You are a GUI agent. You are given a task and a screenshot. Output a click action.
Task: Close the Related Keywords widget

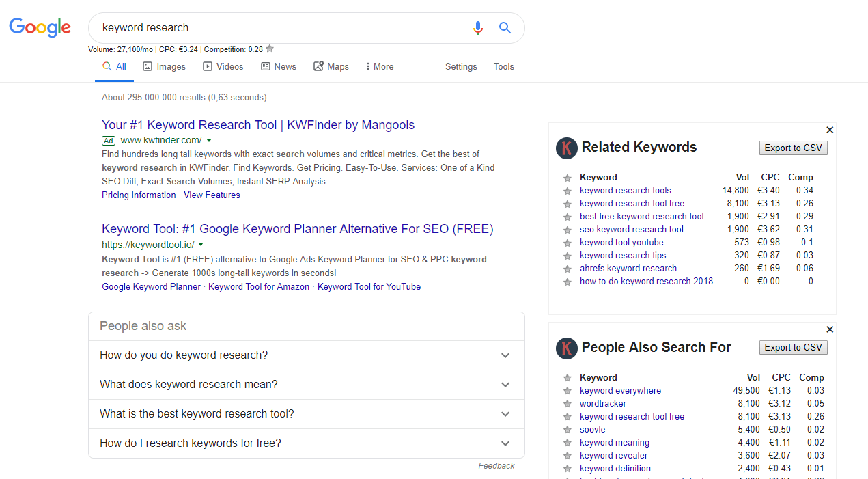[x=830, y=130]
